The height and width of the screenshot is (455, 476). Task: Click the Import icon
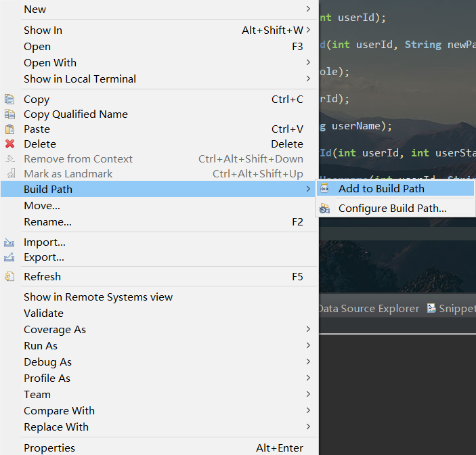(9, 242)
